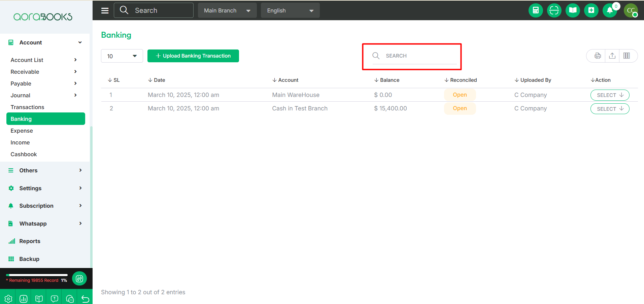Click the '$ 15,400.00' balance cell
The image size is (644, 304).
tap(391, 108)
